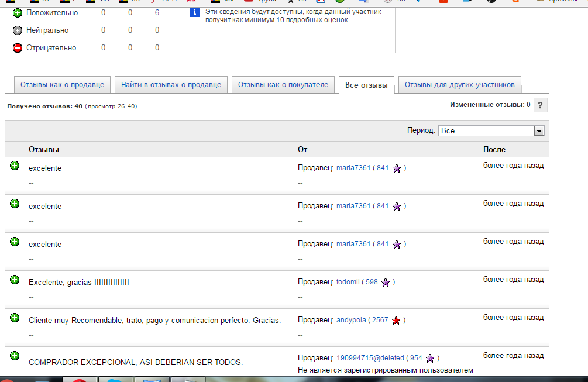Click green plus icon beside "COMPRADOR EXCEPCIONAL" review
The height and width of the screenshot is (382, 588).
[x=15, y=356]
